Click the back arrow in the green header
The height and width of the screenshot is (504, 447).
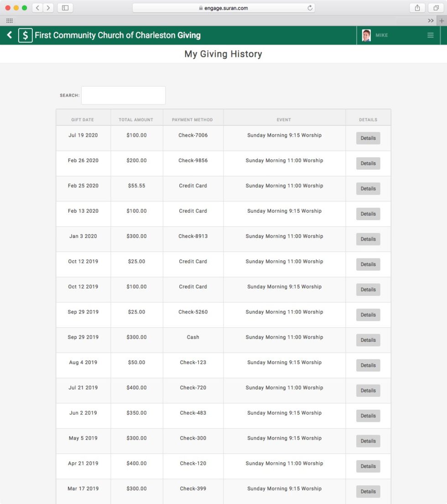coord(10,35)
